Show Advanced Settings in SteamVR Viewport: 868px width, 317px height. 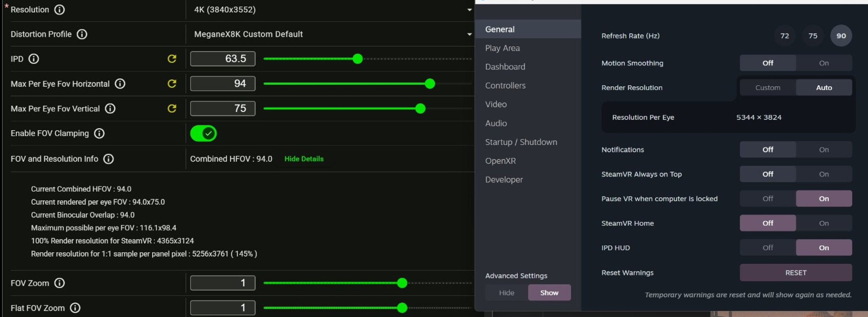549,293
